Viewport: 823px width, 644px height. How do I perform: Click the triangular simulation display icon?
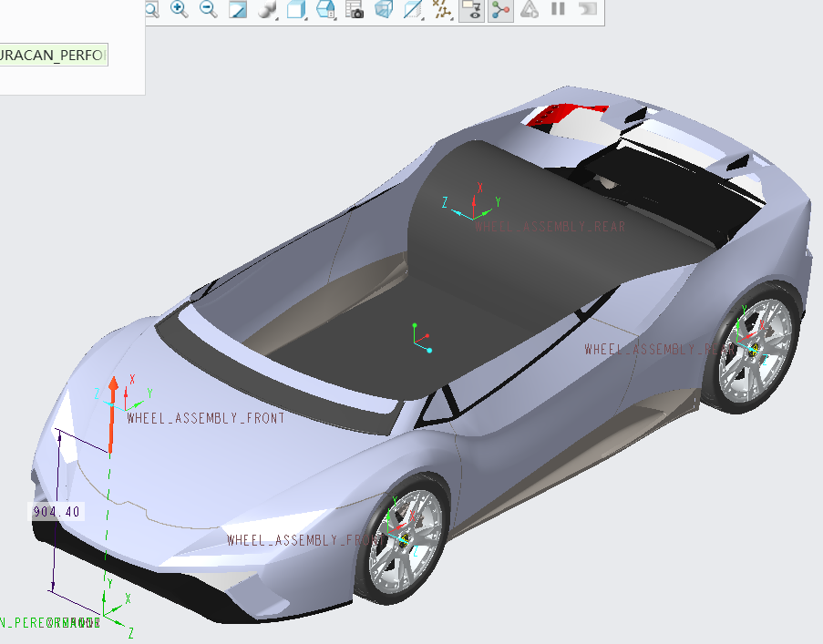click(x=529, y=9)
